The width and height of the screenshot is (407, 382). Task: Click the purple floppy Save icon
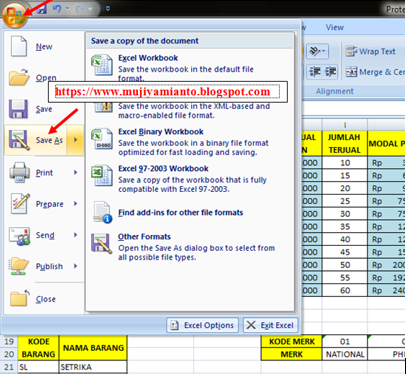[18, 109]
